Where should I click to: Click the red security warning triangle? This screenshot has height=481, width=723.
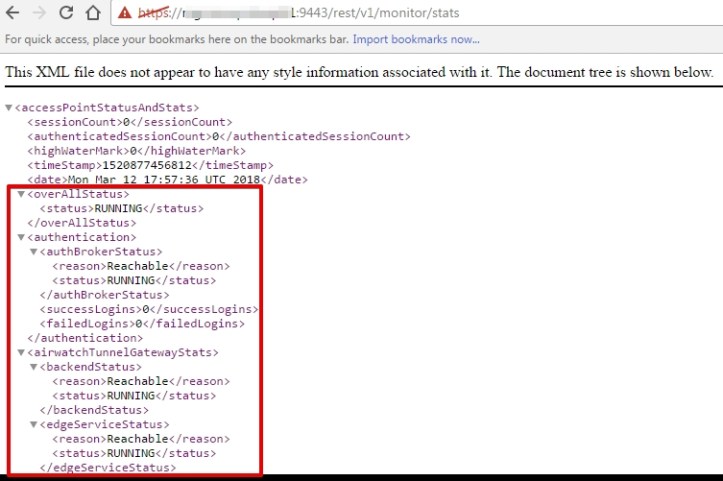click(x=124, y=13)
